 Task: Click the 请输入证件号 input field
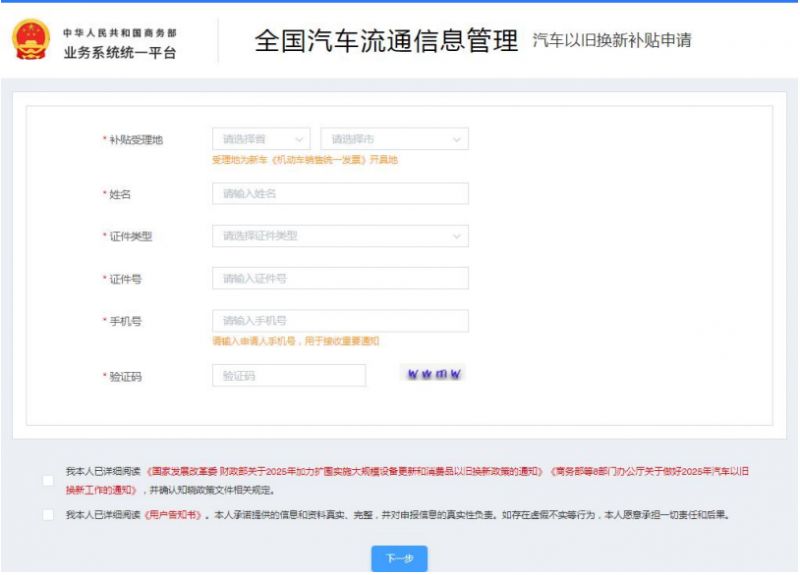point(340,279)
